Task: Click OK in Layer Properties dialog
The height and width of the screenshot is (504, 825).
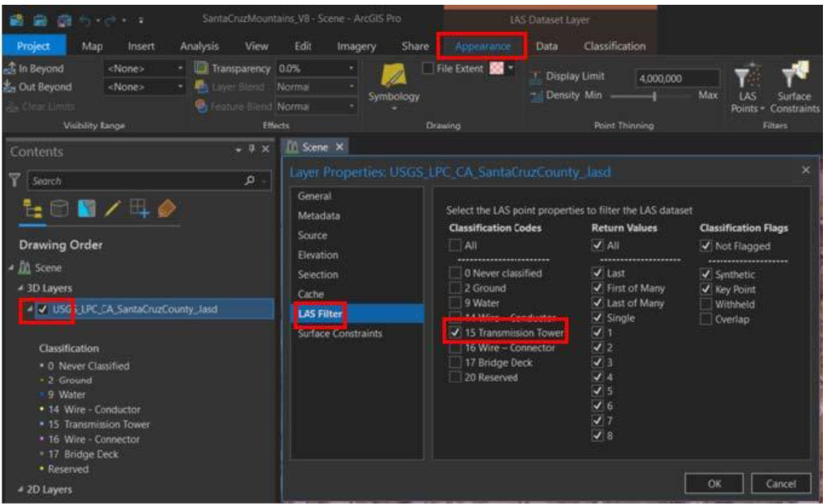Action: click(714, 483)
